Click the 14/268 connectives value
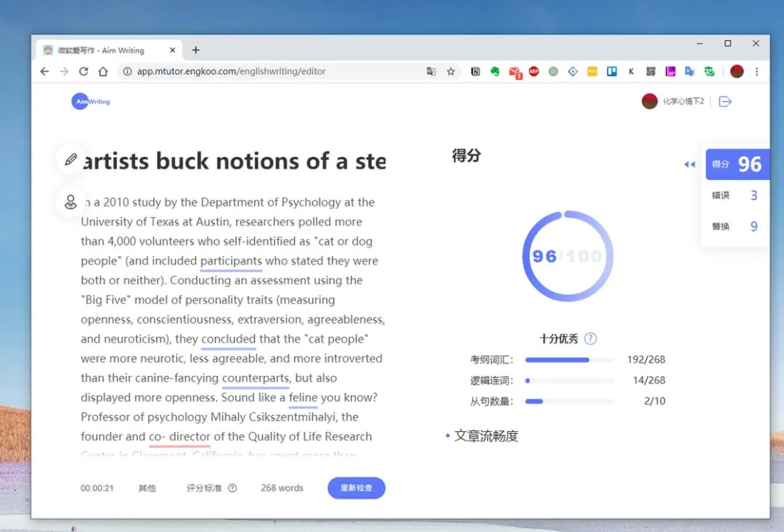The image size is (784, 532). (649, 380)
